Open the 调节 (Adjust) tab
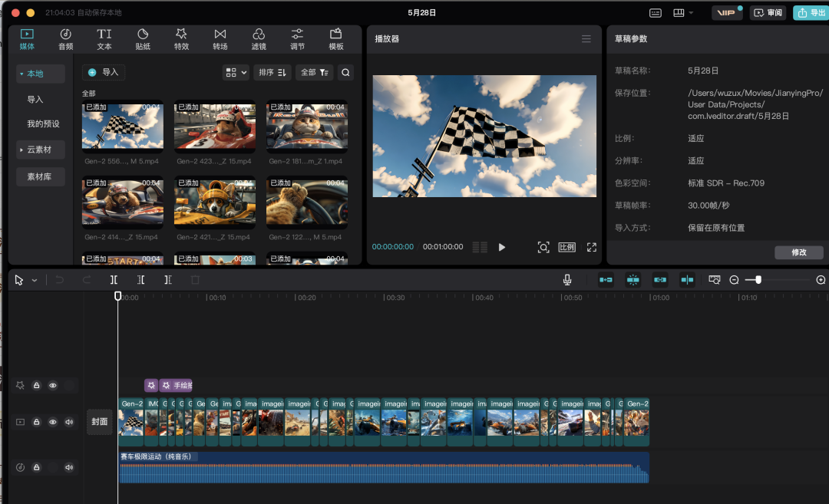Screen dimensions: 829x504 click(297, 39)
